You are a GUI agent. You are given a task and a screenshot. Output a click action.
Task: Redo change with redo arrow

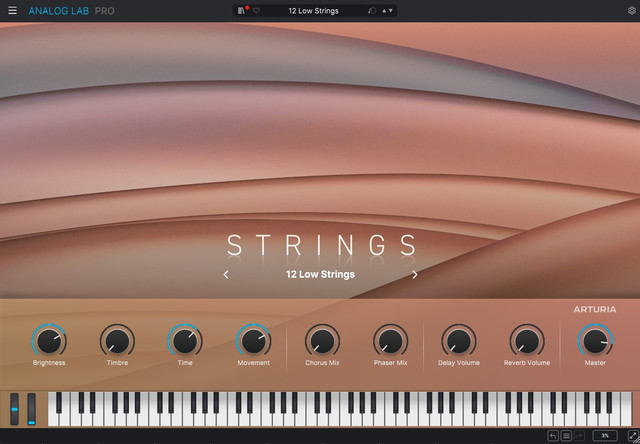[x=579, y=436]
